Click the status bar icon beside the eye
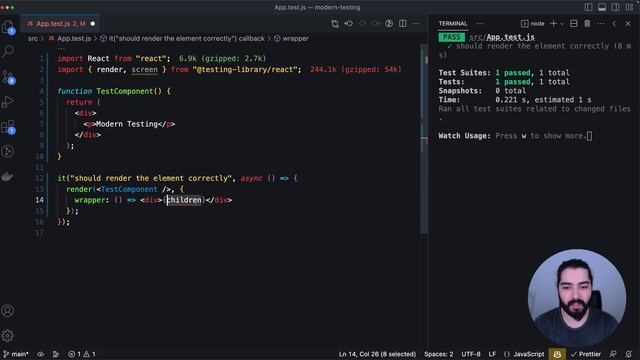This screenshot has height=360, width=640. coord(56,354)
